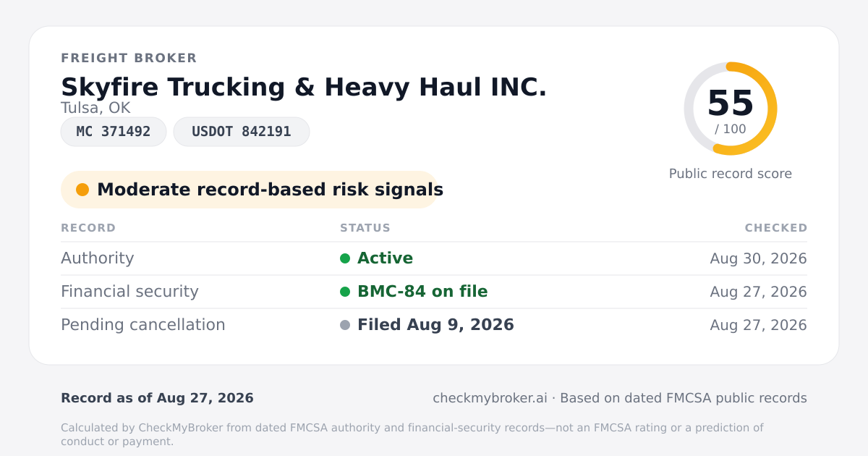Viewport: 868px width, 456px height.
Task: Click the green Financial security status dot
Action: pos(345,292)
